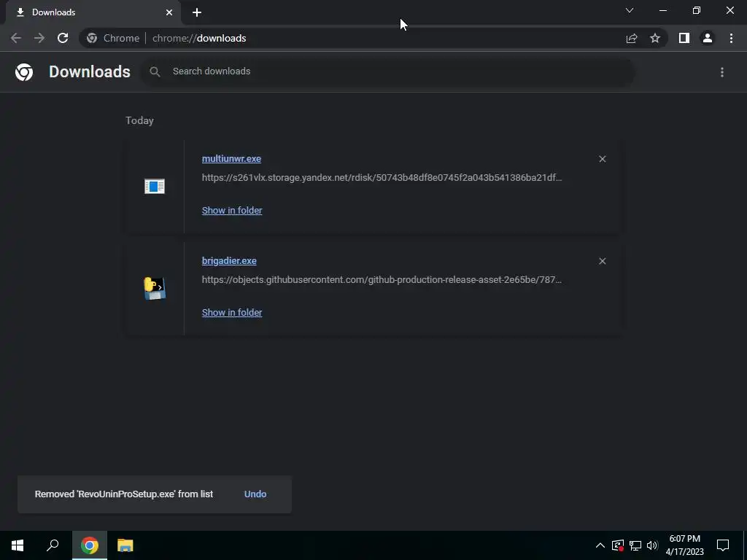Open the Windows notification center
Screen dimensions: 747x560
(723, 545)
